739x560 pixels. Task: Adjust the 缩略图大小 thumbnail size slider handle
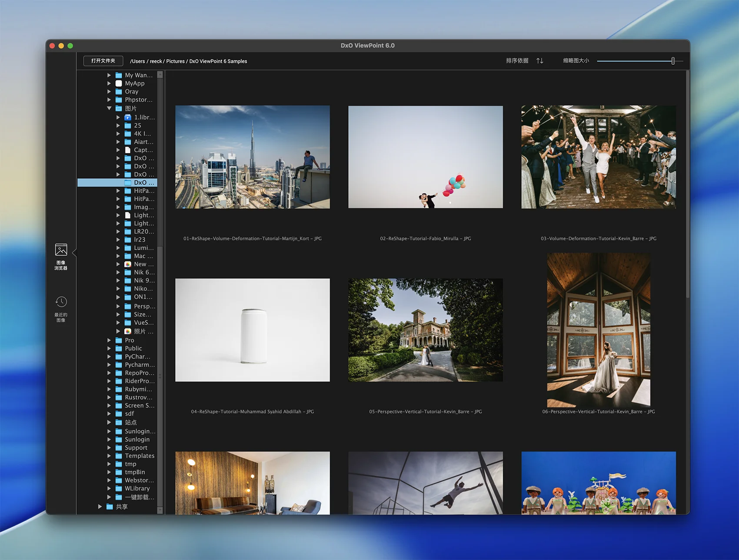673,61
